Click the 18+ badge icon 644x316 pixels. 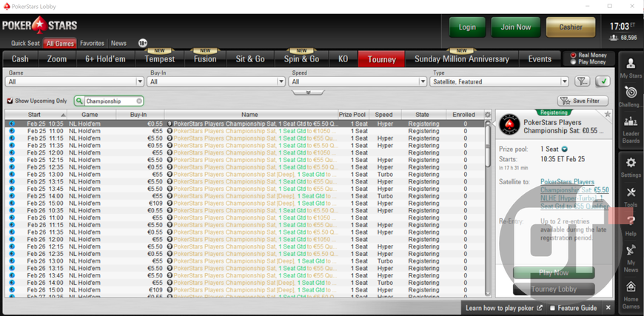pyautogui.click(x=143, y=43)
